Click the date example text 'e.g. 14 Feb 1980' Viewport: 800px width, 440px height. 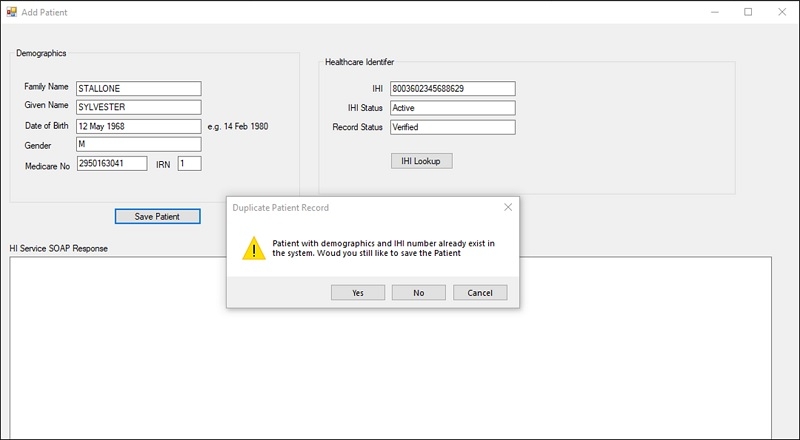[238, 126]
